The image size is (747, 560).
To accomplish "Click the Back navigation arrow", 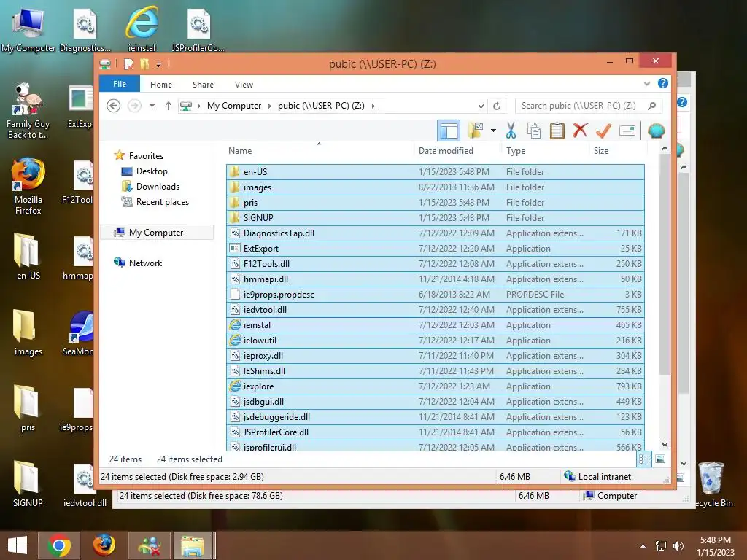I will pos(113,106).
